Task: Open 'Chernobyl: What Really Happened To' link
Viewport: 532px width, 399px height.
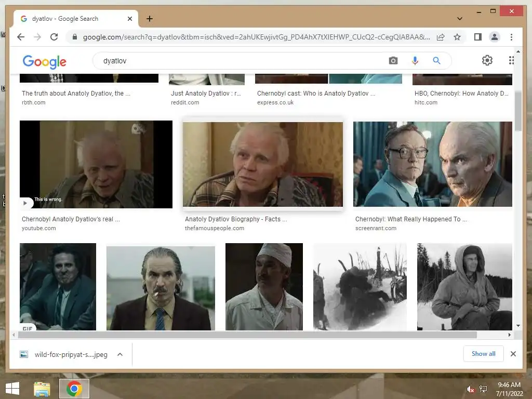Action: [x=411, y=219]
